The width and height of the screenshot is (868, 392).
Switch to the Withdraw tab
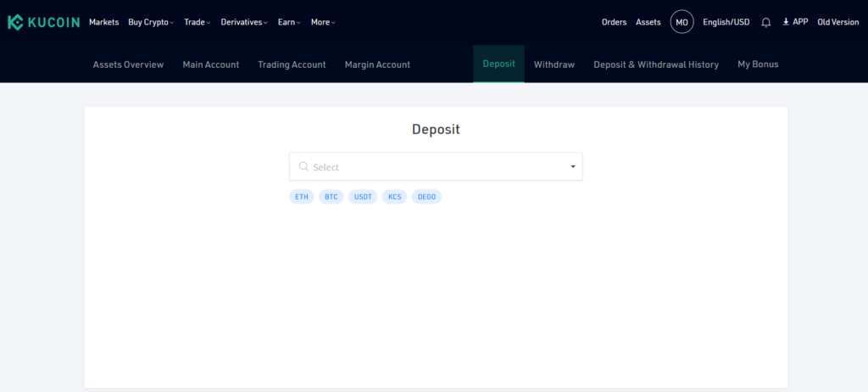(554, 64)
